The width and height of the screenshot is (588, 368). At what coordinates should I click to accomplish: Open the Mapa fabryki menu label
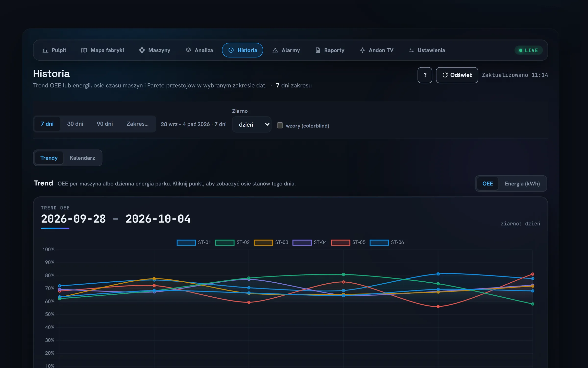(x=107, y=50)
